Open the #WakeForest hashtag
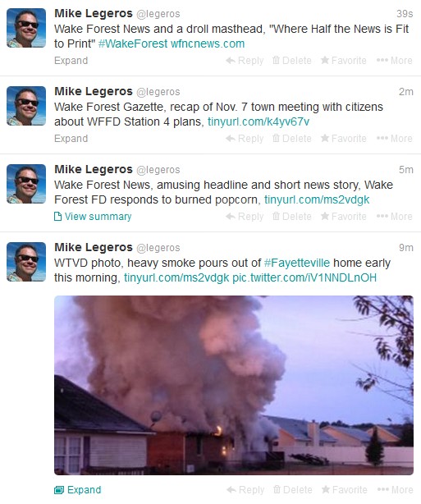 tap(133, 44)
